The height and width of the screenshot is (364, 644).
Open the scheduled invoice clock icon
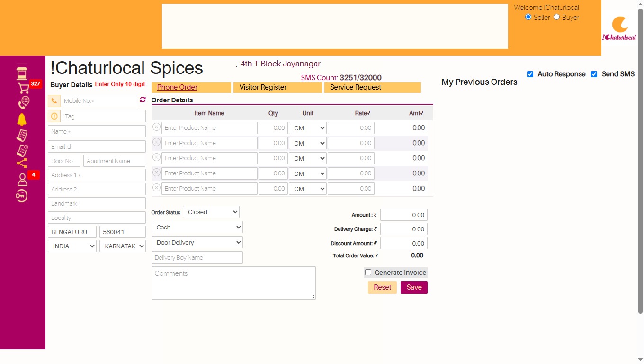pos(22,150)
